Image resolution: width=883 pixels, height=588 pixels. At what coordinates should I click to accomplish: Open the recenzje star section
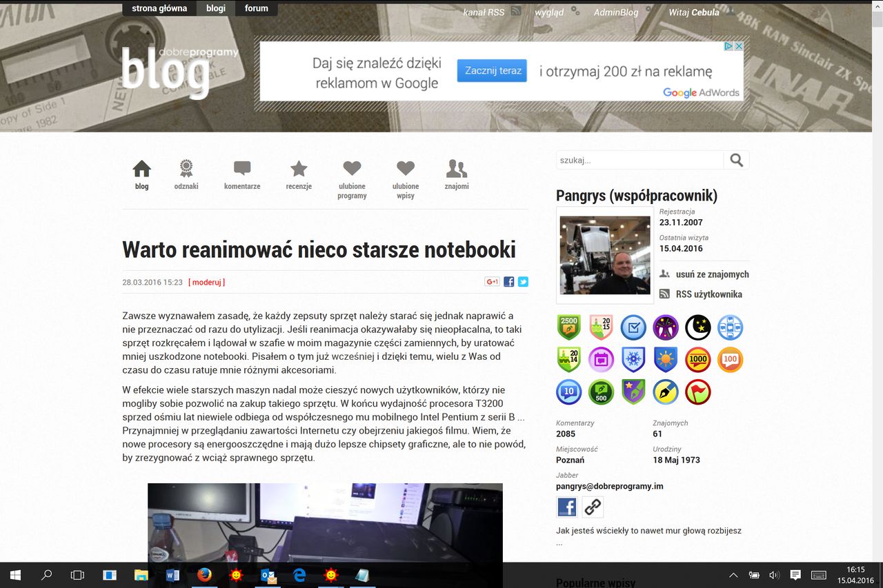click(x=299, y=174)
